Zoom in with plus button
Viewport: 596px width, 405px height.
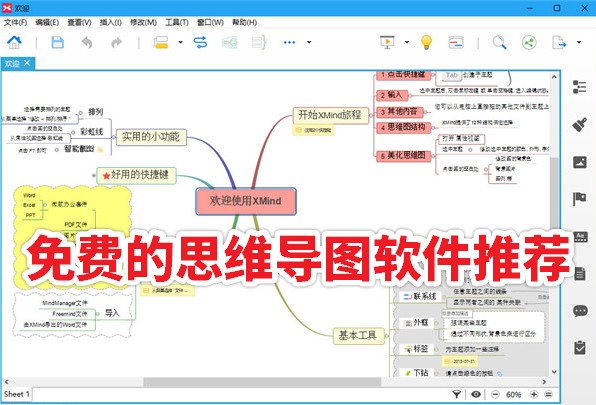[534, 394]
